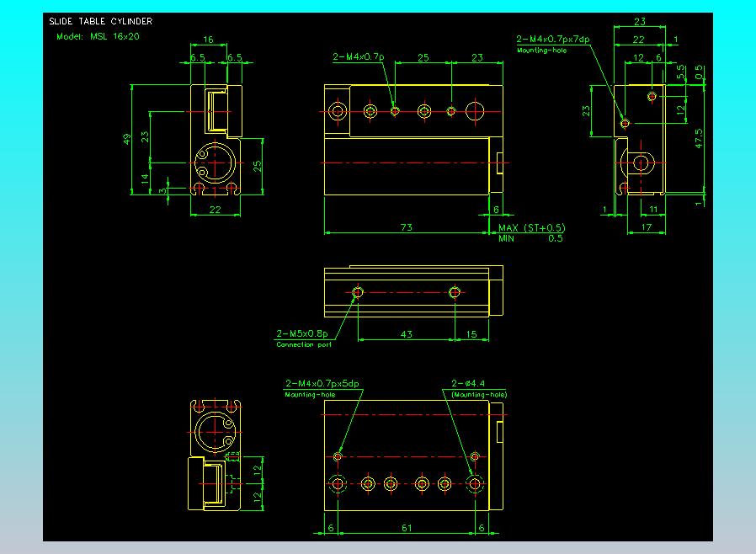Click the "15" dimension beside 43
The image size is (756, 554).
471,334
